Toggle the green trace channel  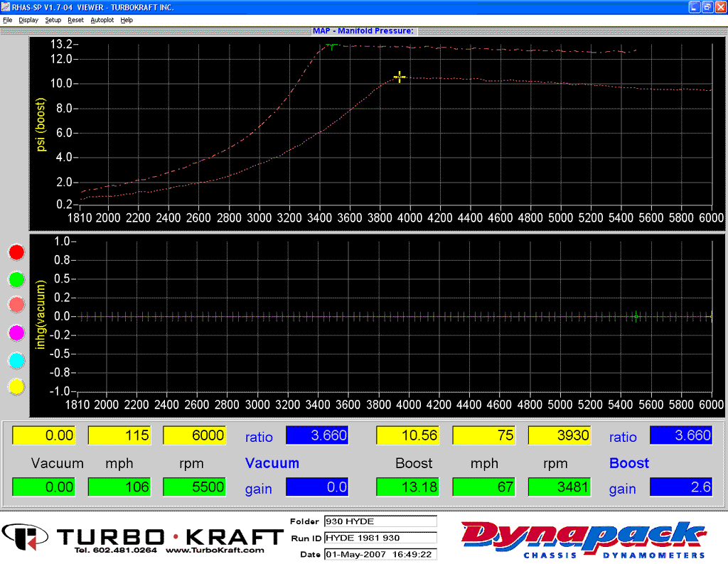click(16, 279)
